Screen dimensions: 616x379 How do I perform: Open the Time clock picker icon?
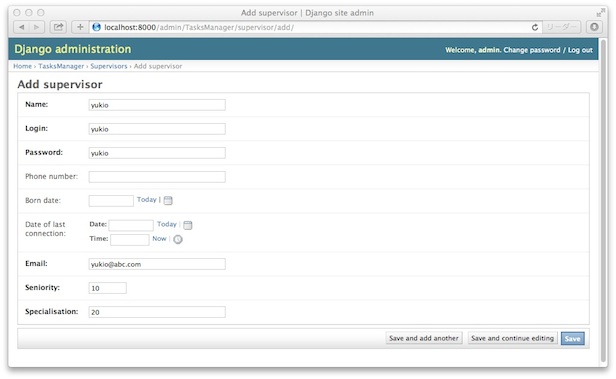[x=178, y=239]
